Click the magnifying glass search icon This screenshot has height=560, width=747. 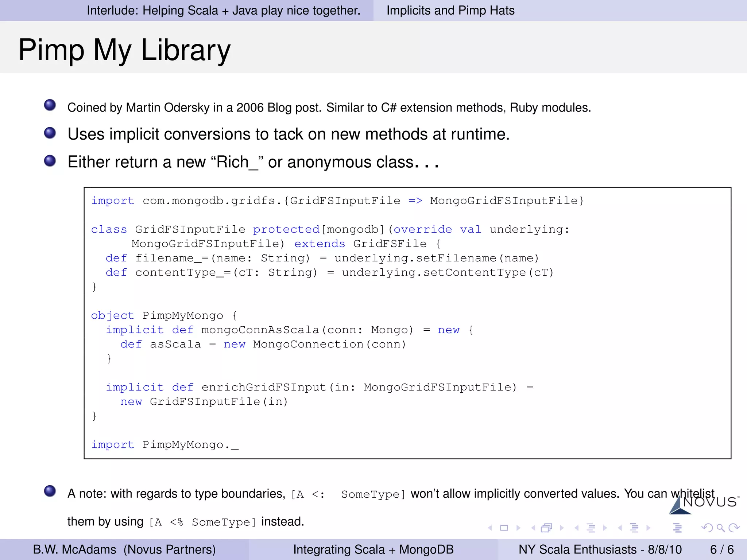tap(721, 528)
